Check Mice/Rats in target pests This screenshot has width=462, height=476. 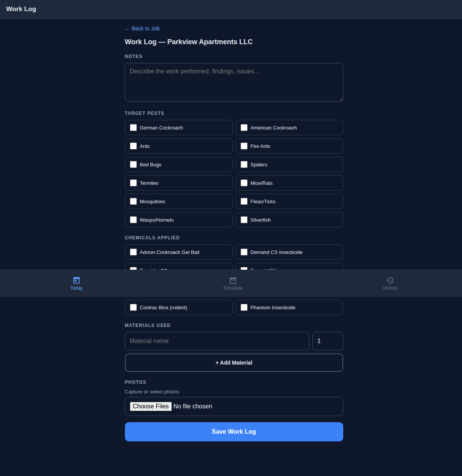[244, 182]
